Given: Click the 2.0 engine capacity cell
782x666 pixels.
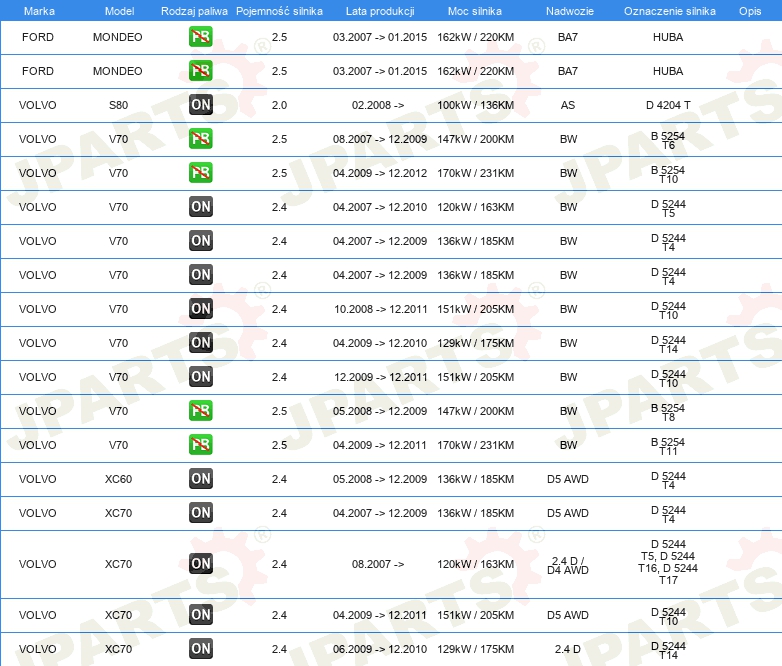Looking at the screenshot, I should 279,105.
